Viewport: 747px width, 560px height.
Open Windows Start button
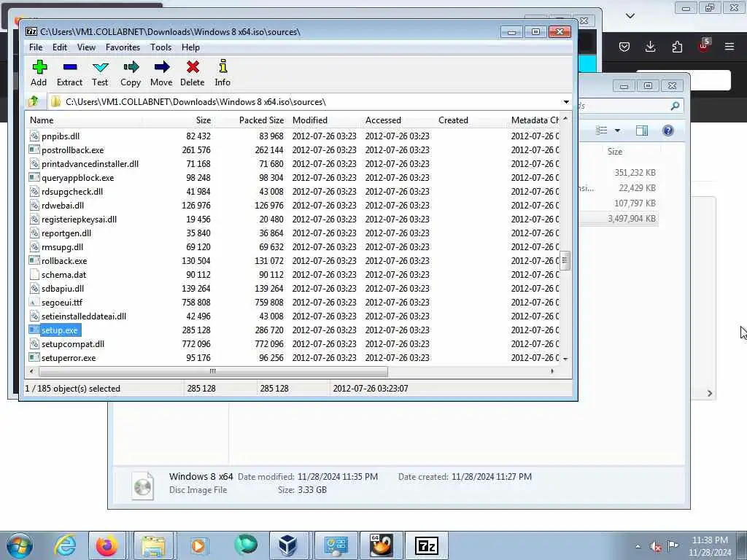tap(20, 545)
